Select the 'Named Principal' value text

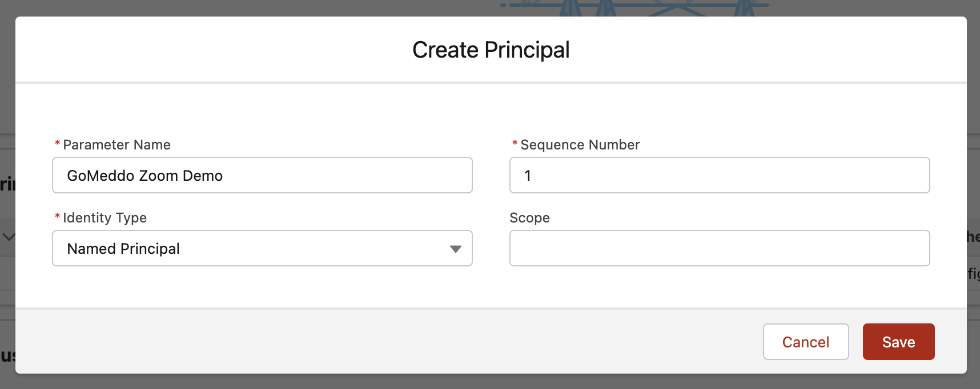[123, 249]
